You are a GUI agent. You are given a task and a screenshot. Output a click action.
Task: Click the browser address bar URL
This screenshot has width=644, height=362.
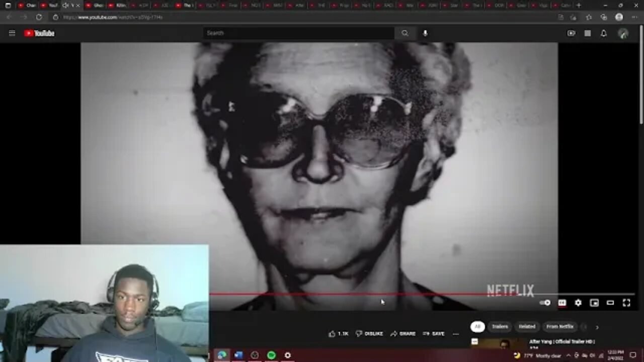tap(113, 17)
